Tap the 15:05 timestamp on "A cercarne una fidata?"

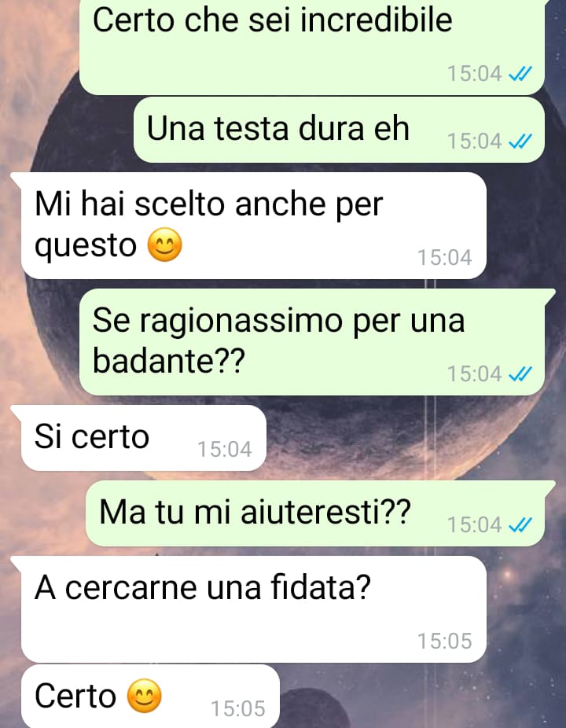coord(445,642)
